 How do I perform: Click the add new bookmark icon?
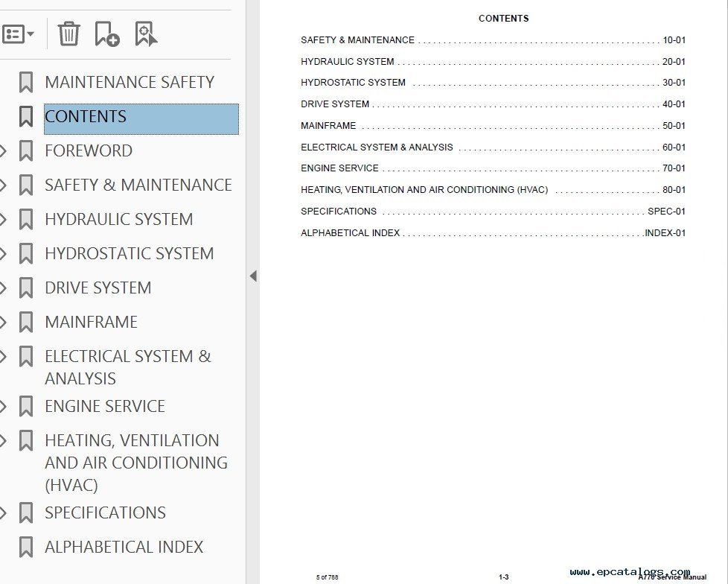click(107, 34)
